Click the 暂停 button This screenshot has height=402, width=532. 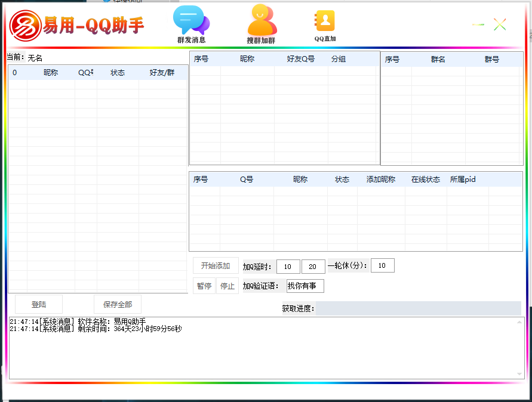point(204,286)
